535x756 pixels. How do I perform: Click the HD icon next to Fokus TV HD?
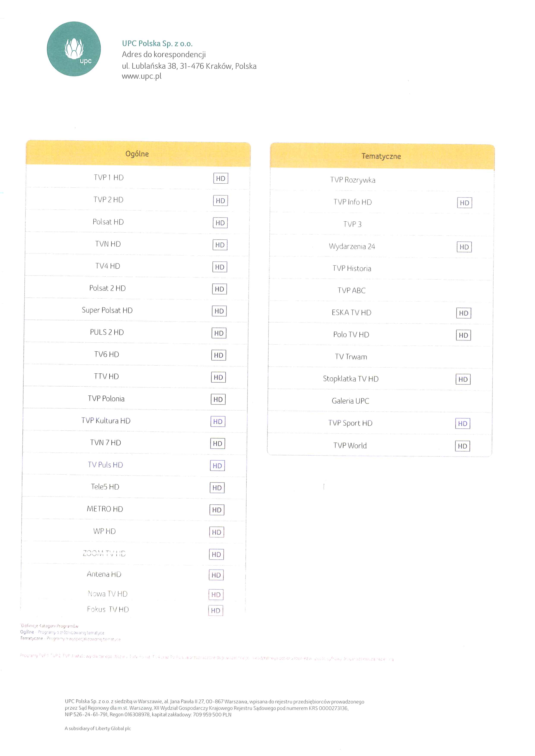pyautogui.click(x=216, y=611)
